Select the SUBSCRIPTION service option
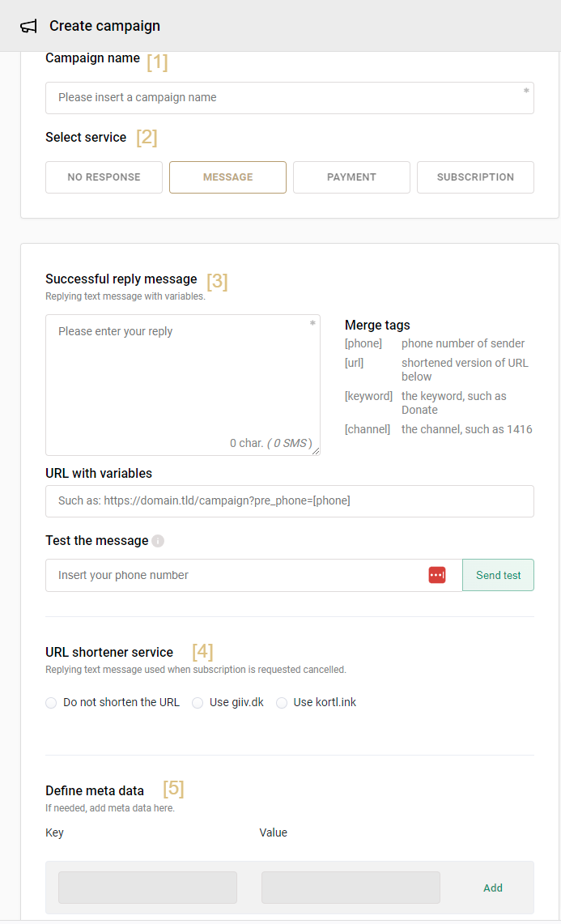This screenshot has height=924, width=561. click(x=475, y=177)
